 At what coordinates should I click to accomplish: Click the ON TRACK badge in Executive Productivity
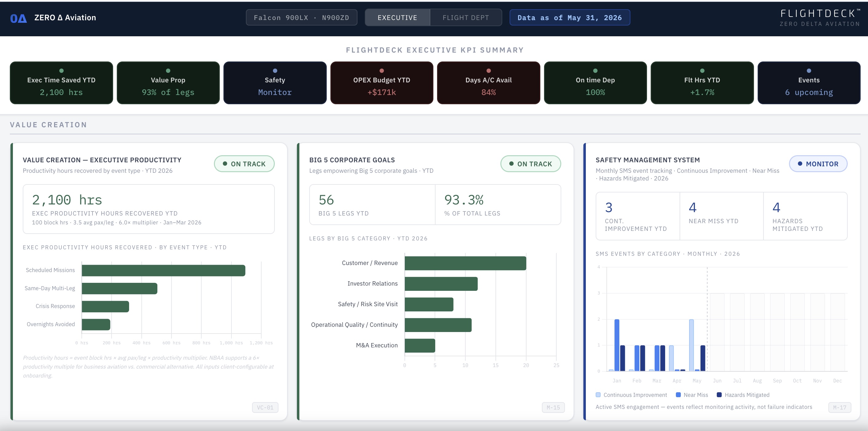pyautogui.click(x=244, y=164)
